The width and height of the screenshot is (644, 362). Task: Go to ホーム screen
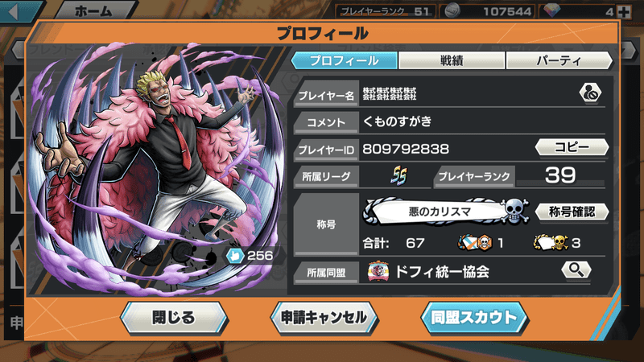click(x=93, y=10)
